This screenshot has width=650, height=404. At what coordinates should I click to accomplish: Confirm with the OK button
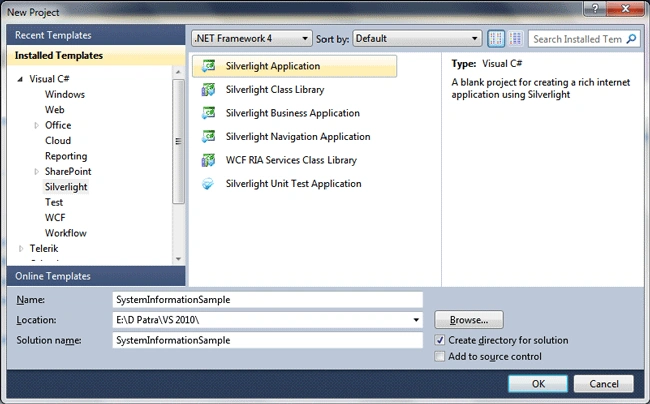[538, 384]
